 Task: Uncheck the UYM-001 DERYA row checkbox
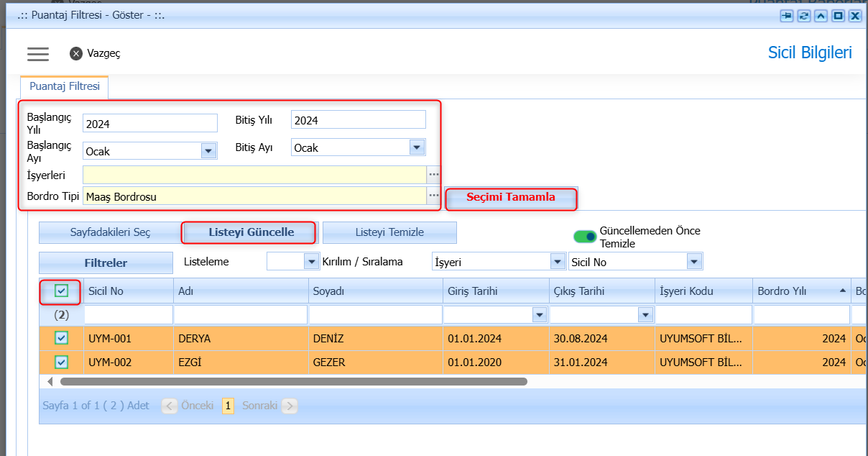coord(62,338)
